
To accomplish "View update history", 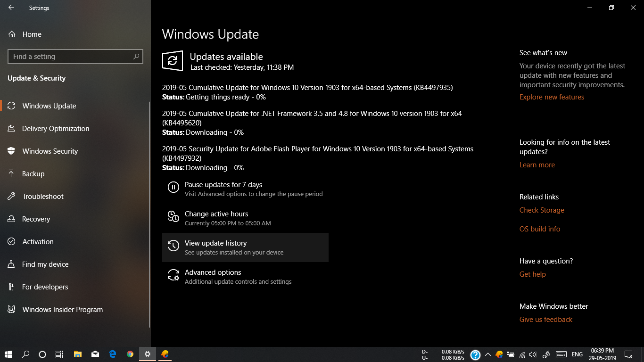I will coord(215,243).
